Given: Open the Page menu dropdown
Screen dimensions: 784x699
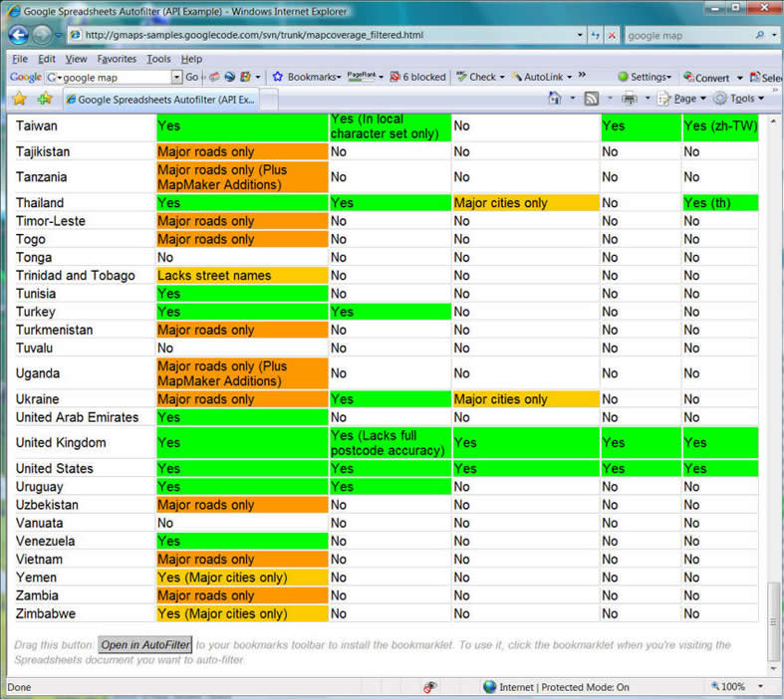Looking at the screenshot, I should coord(681,99).
